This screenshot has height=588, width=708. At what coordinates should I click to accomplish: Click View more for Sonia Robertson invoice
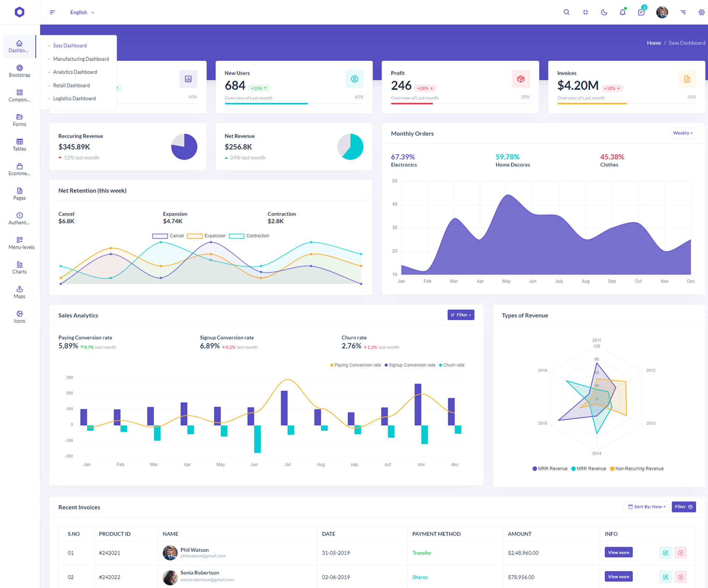(618, 577)
